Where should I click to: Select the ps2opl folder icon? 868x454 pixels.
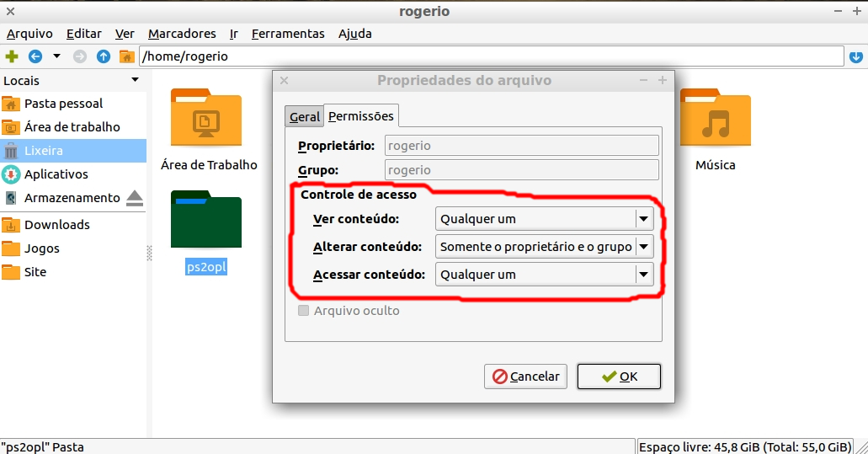pyautogui.click(x=206, y=221)
